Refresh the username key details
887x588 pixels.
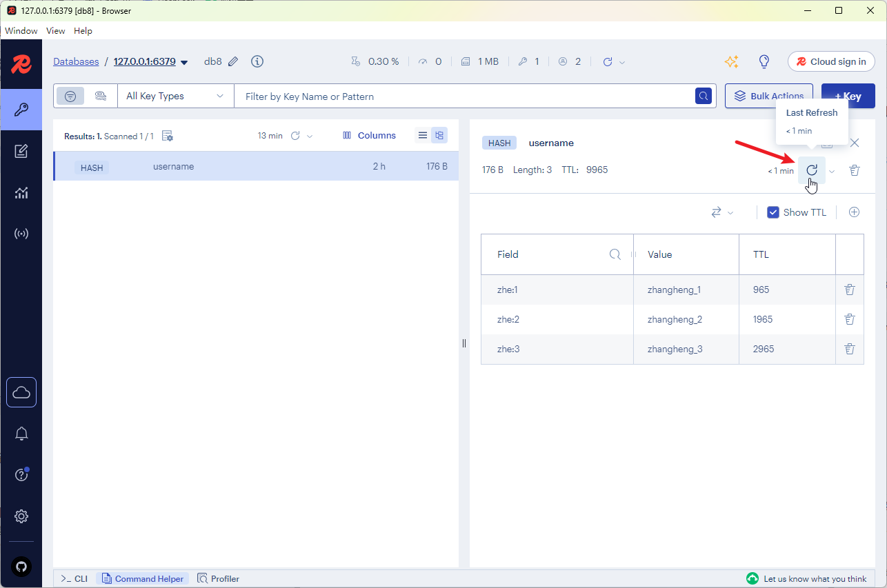812,170
